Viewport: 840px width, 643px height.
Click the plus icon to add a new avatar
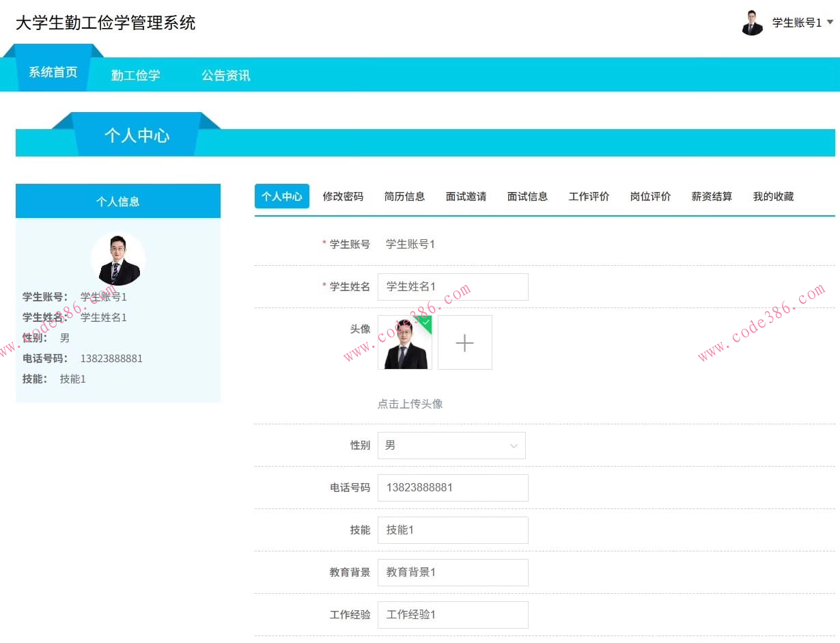click(464, 342)
